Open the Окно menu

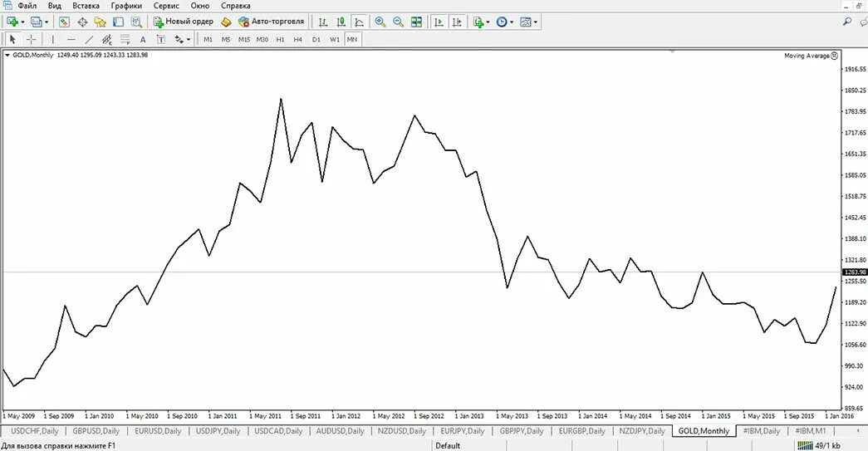coord(200,6)
